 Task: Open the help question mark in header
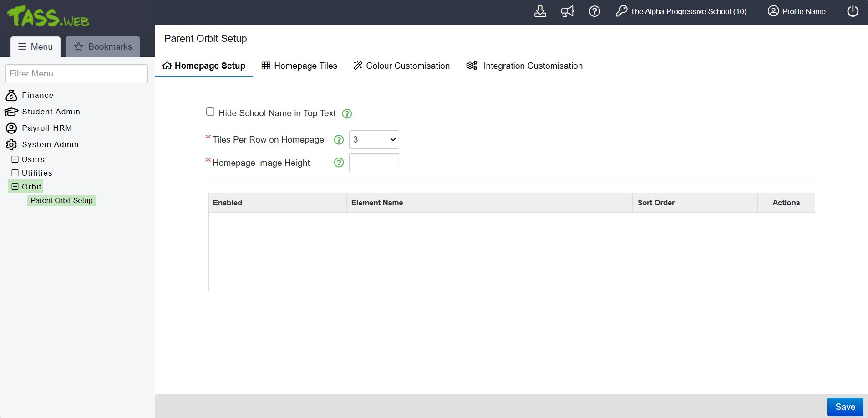click(x=594, y=11)
